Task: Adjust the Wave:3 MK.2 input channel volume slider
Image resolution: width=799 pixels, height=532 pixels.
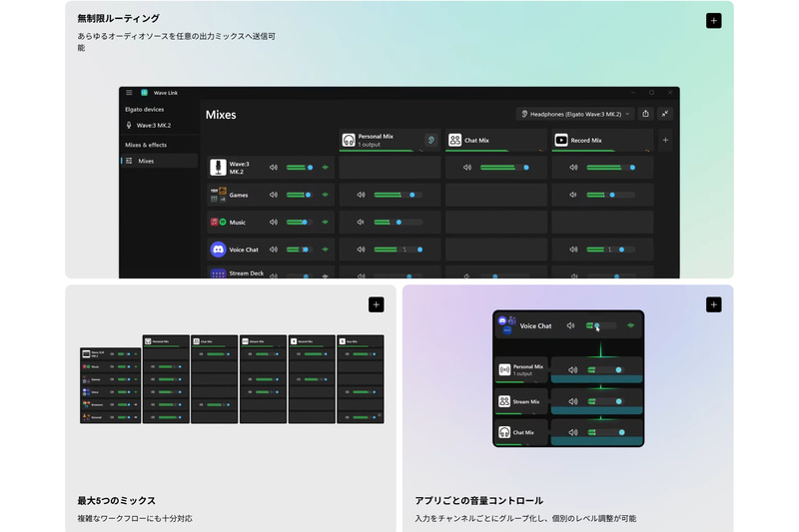Action: pos(301,168)
